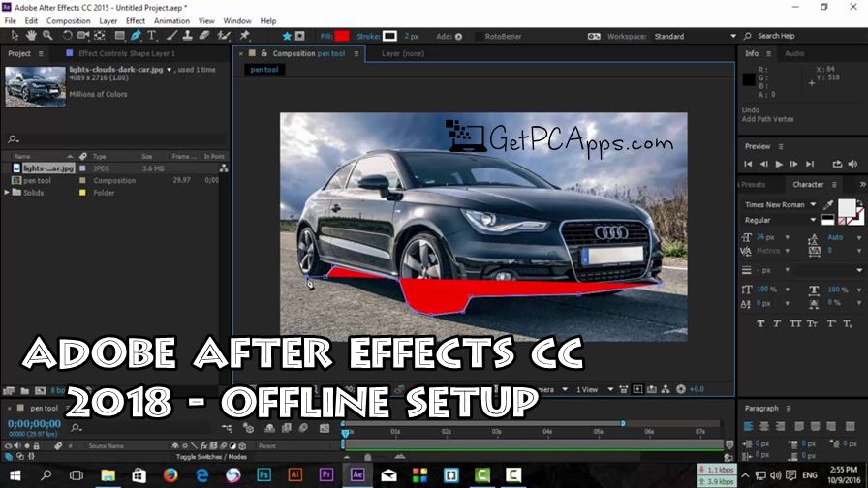Screen dimensions: 868x488
Task: Toggle timeline video eye column switch
Action: point(9,446)
